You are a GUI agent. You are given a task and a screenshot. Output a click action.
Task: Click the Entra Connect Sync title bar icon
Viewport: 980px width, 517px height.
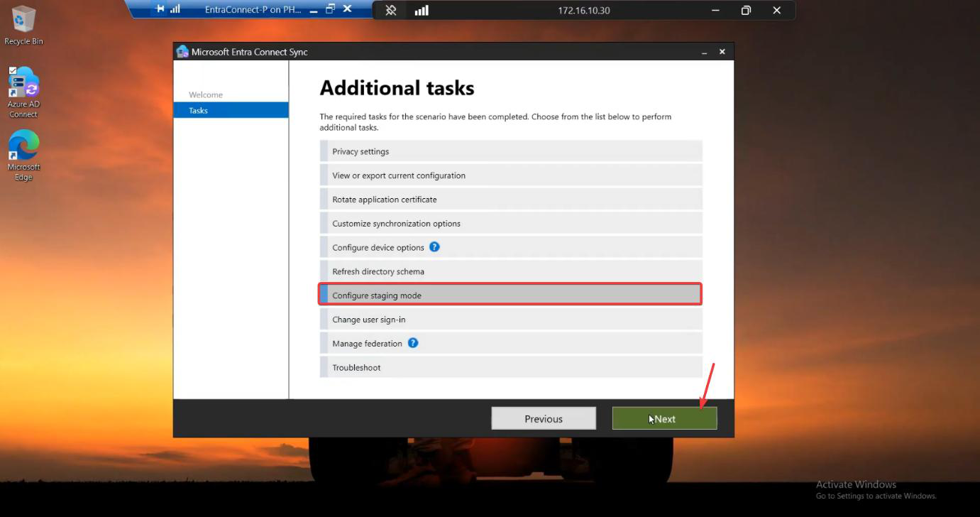pyautogui.click(x=182, y=52)
